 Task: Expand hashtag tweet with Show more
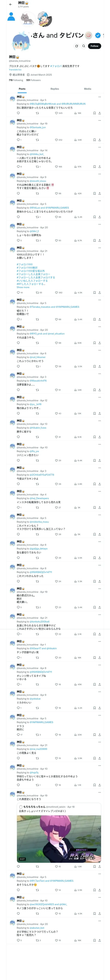tap(23, 287)
